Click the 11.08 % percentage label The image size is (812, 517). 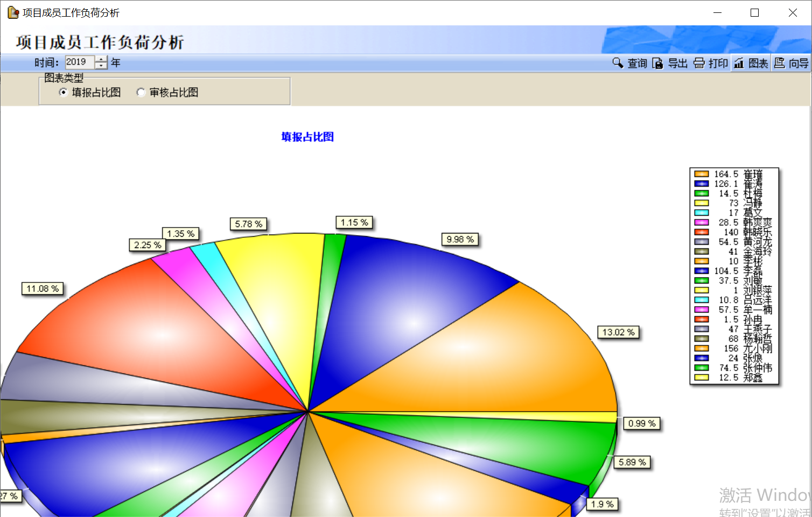[43, 289]
